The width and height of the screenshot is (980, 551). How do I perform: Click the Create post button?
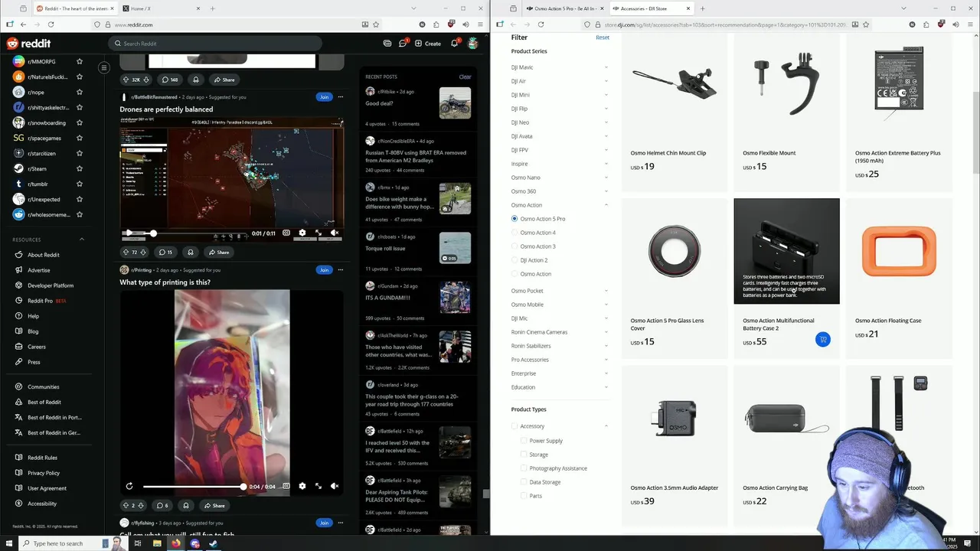click(x=428, y=44)
